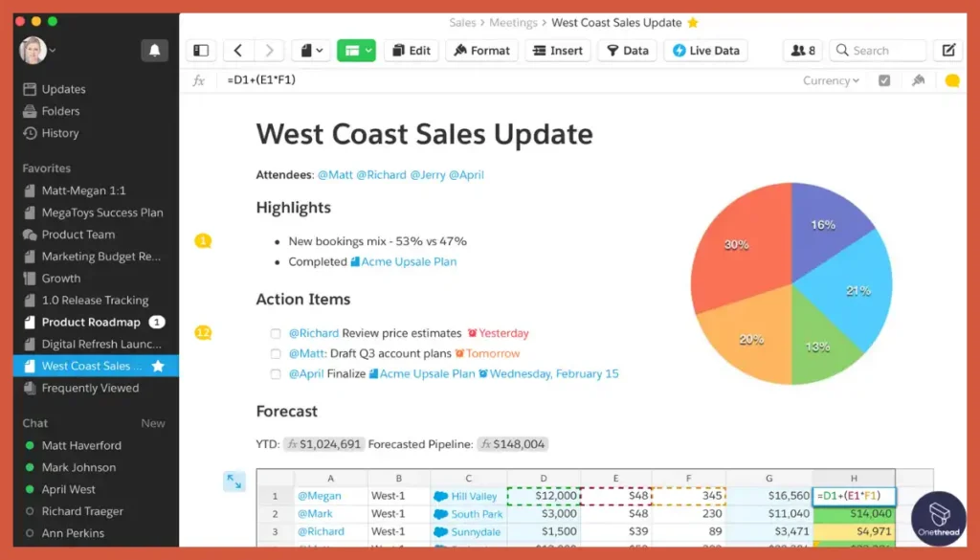
Task: Click the @Matt attendee mention
Action: pyautogui.click(x=335, y=175)
